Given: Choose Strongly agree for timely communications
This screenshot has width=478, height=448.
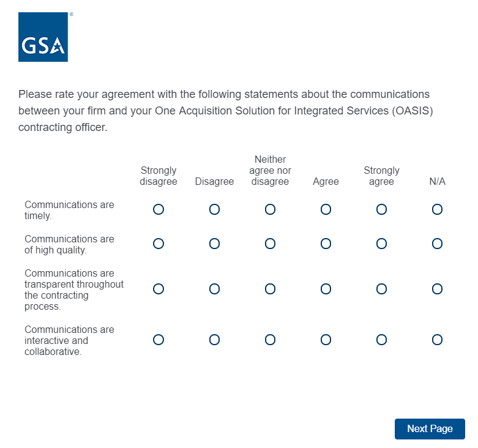Looking at the screenshot, I should (x=381, y=209).
